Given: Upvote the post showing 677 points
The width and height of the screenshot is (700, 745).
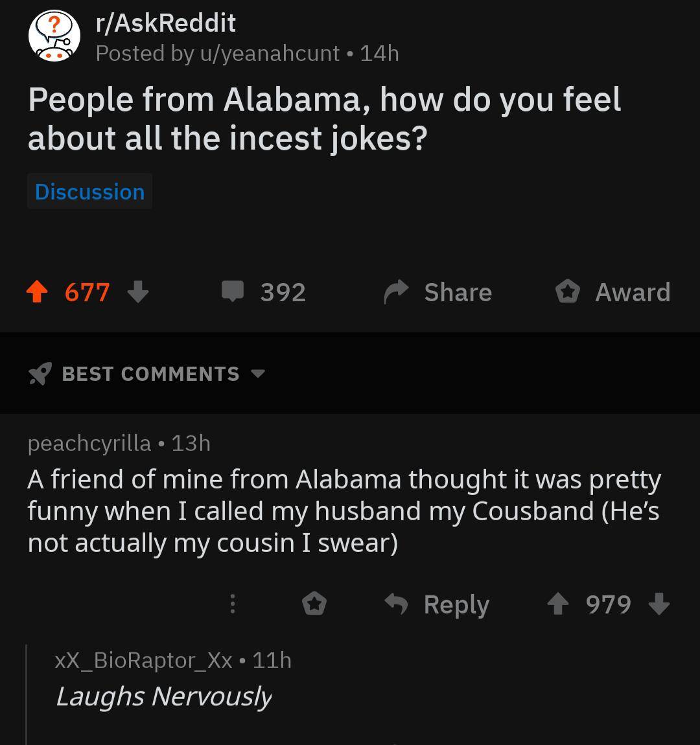Looking at the screenshot, I should coord(37,292).
